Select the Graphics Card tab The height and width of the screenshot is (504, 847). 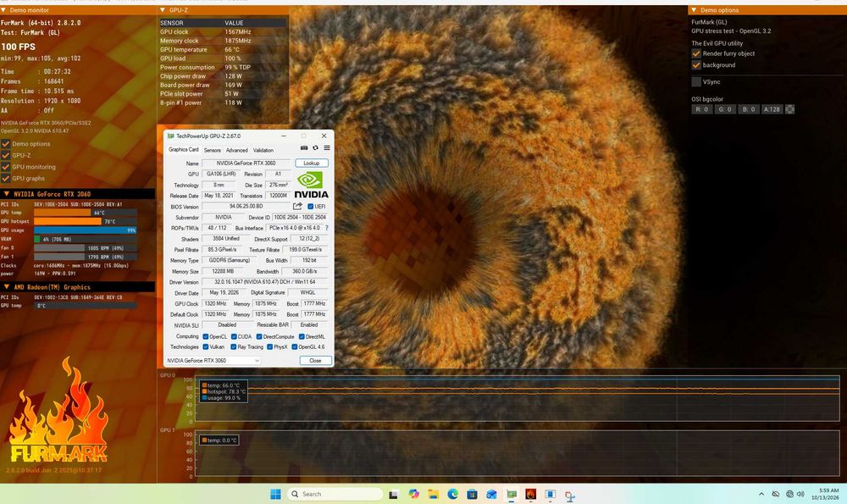[x=184, y=150]
